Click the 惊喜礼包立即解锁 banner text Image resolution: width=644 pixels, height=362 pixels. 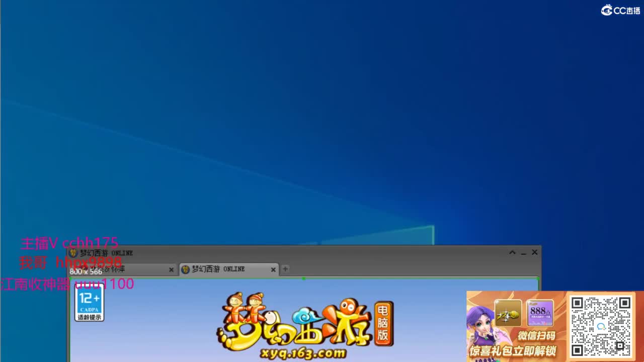pyautogui.click(x=513, y=350)
